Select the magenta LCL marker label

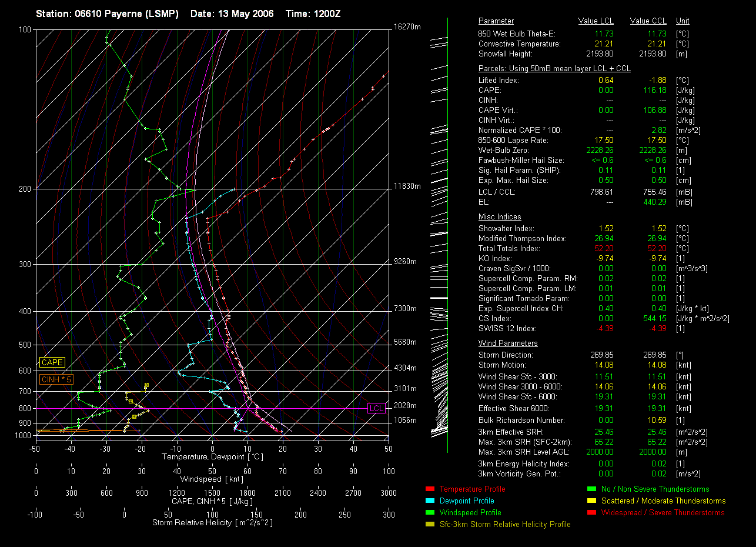pos(376,409)
